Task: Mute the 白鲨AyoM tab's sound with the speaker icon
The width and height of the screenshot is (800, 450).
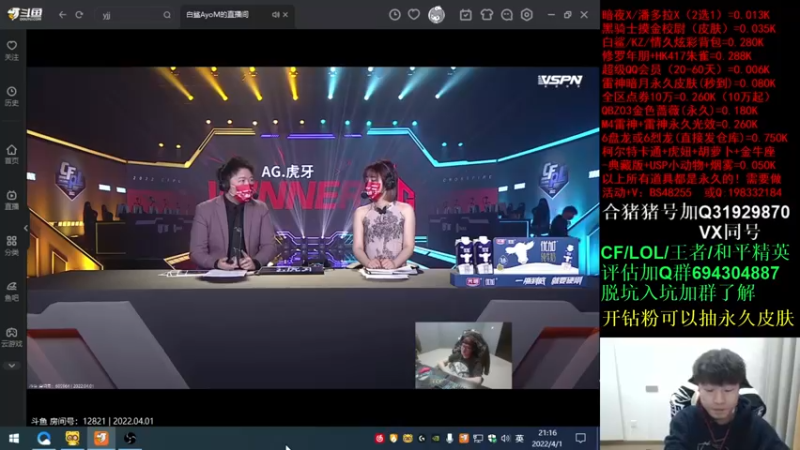Action: [276, 15]
